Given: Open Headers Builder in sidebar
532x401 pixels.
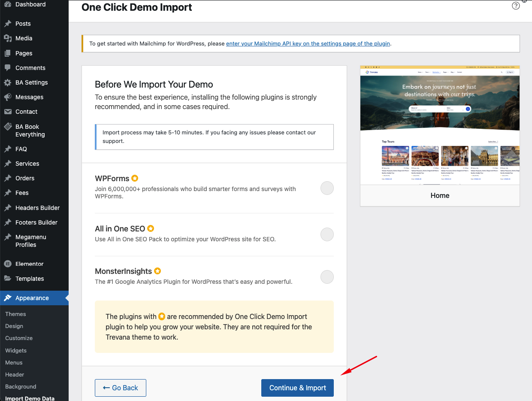Looking at the screenshot, I should 37,208.
